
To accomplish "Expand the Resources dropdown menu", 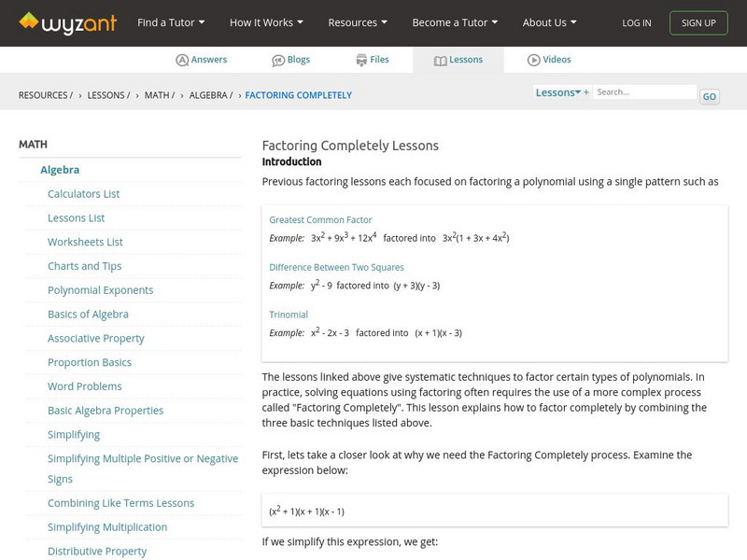I will click(x=358, y=22).
